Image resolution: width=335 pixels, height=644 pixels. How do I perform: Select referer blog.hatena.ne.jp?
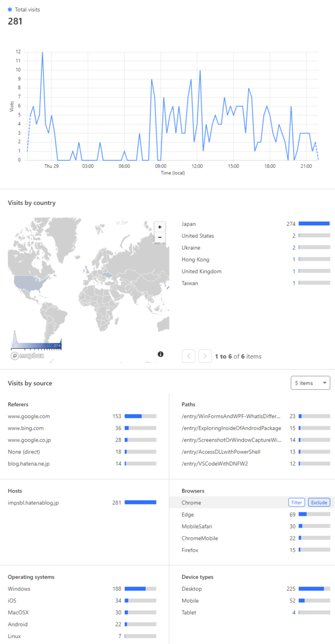[x=82, y=464]
